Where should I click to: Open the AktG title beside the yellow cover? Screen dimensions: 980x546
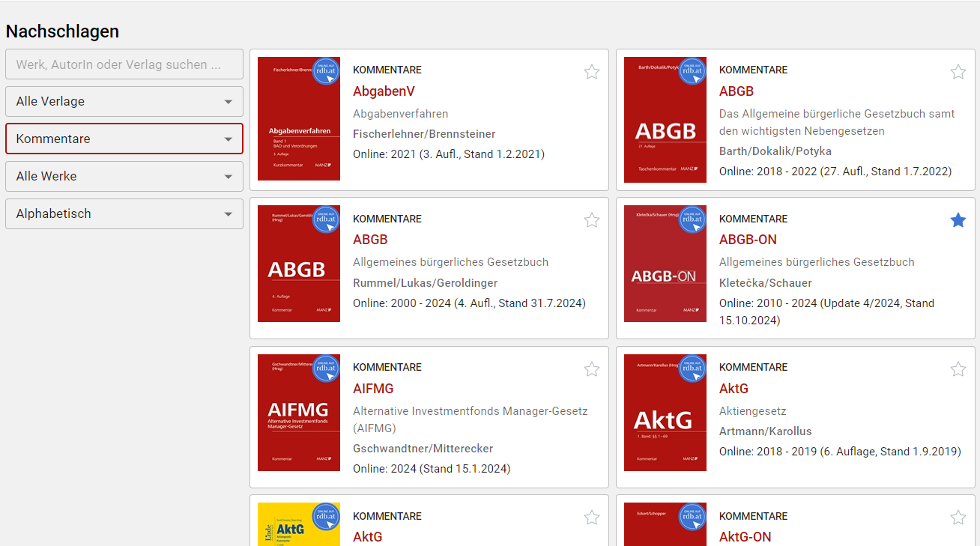(x=367, y=537)
